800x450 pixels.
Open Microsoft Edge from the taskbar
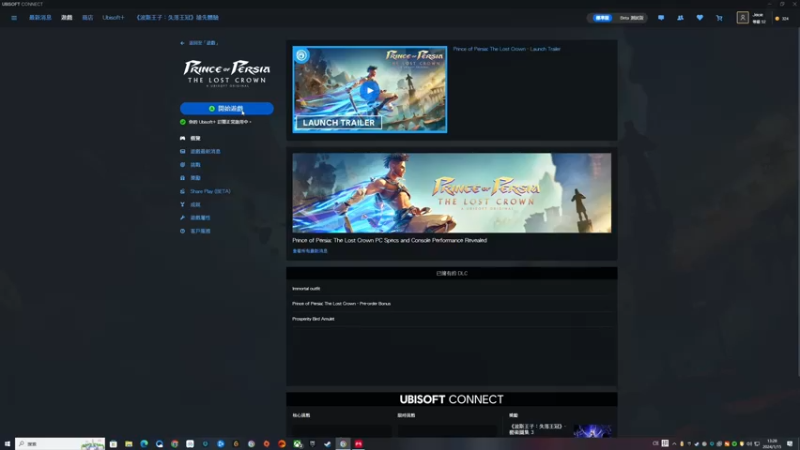144,444
